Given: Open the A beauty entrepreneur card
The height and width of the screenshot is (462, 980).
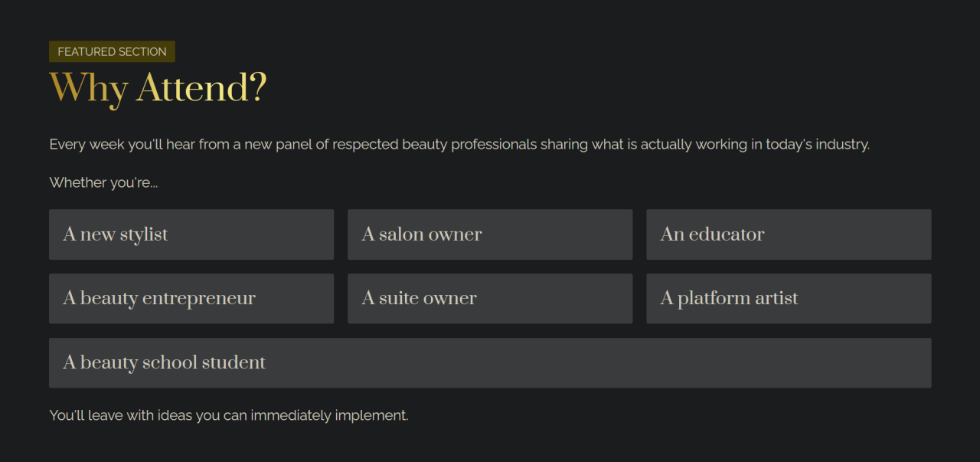Looking at the screenshot, I should [x=191, y=299].
